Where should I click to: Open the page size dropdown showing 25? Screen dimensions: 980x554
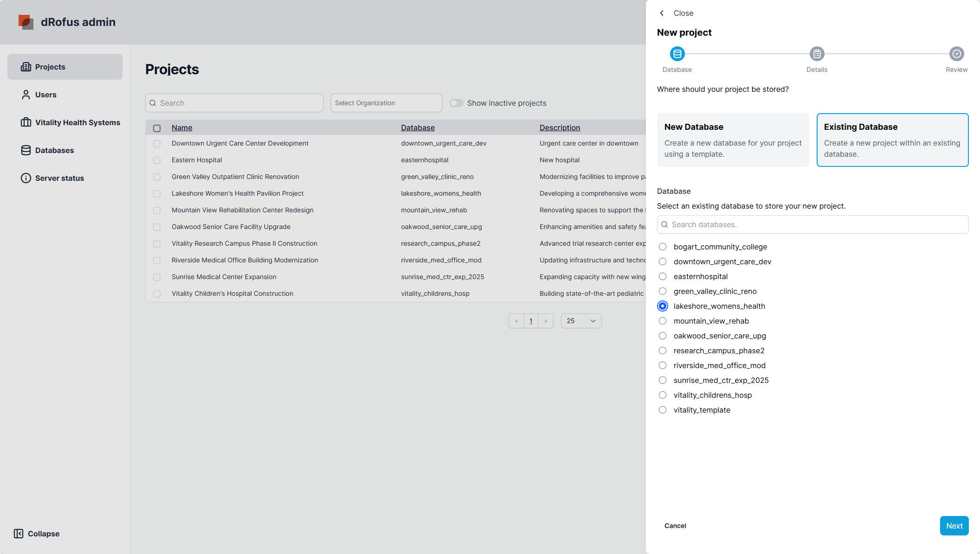pos(581,321)
